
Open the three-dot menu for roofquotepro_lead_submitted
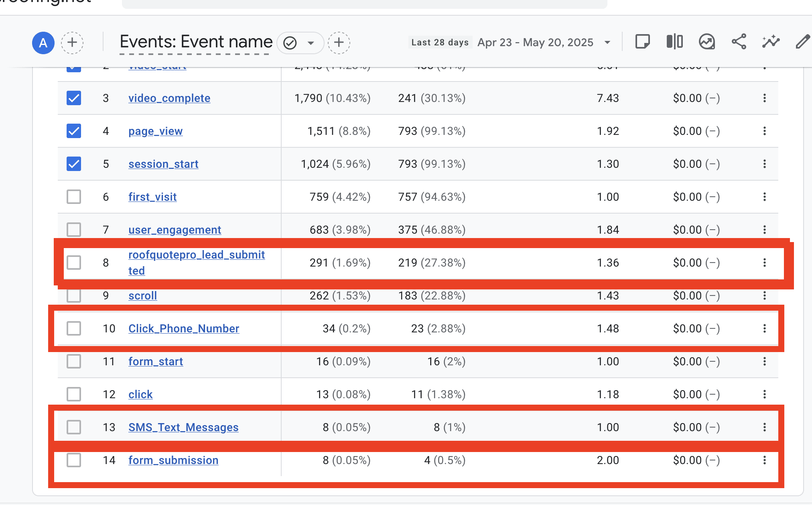click(x=765, y=263)
